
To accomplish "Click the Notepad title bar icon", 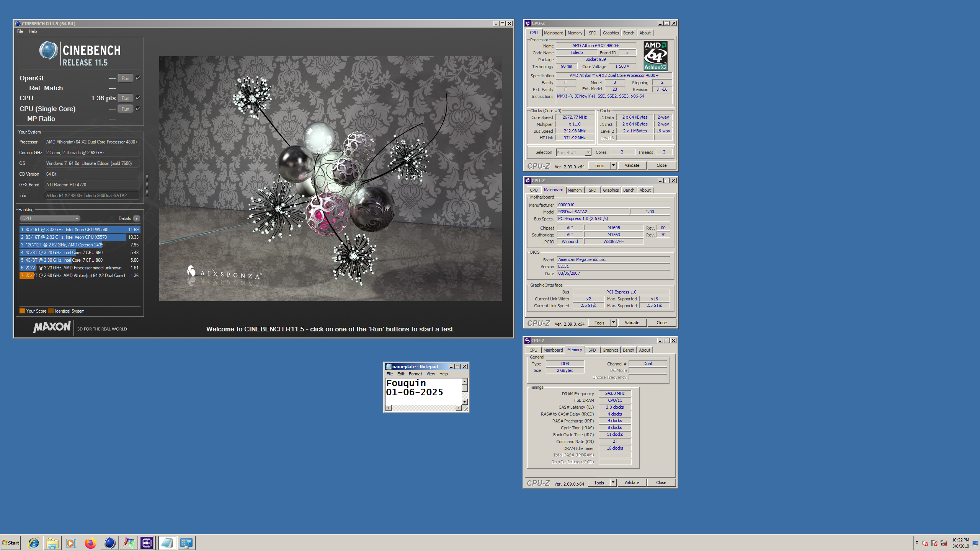I will (389, 367).
